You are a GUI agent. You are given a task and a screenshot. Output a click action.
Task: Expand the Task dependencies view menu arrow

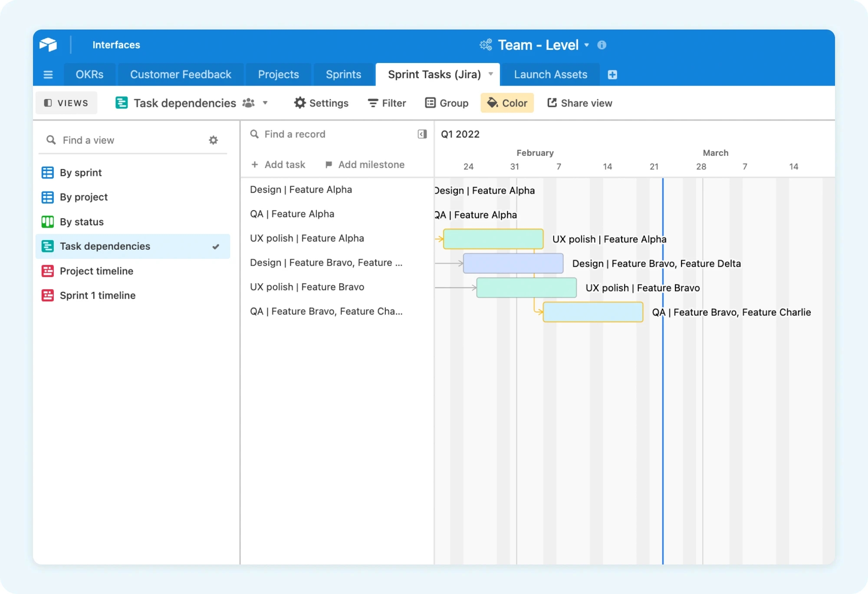265,103
